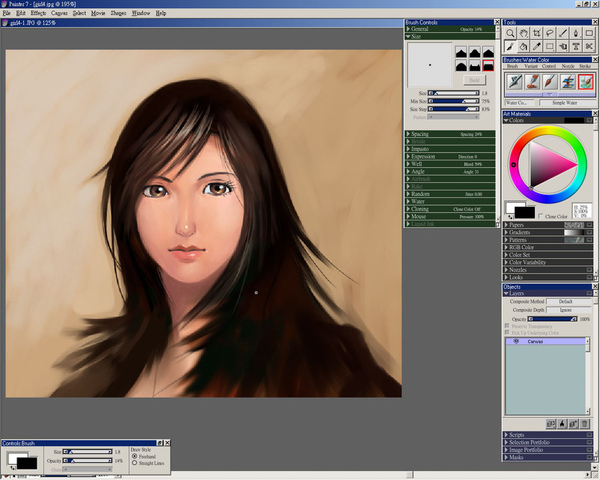Open the Composite Method Default dropdown

pyautogui.click(x=569, y=302)
